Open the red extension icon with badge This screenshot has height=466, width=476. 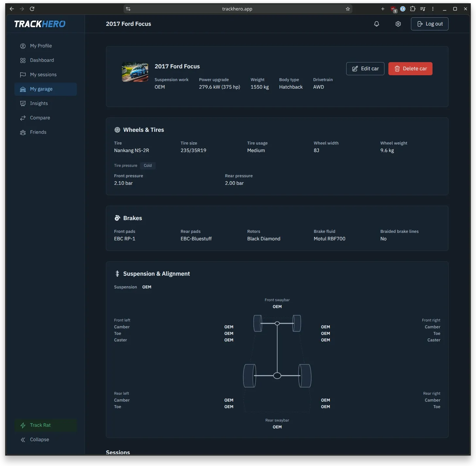393,9
